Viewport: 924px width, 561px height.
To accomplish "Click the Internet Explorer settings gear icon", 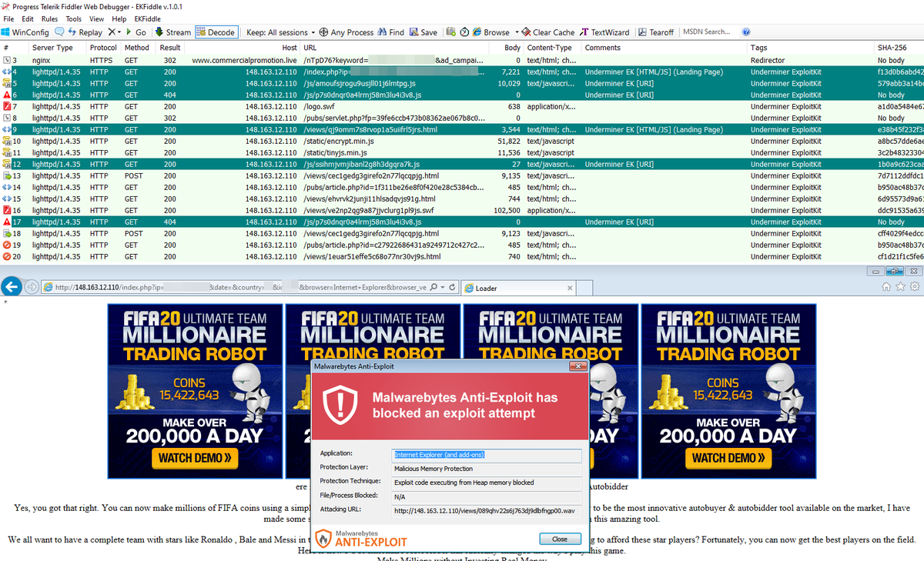I will (x=915, y=286).
